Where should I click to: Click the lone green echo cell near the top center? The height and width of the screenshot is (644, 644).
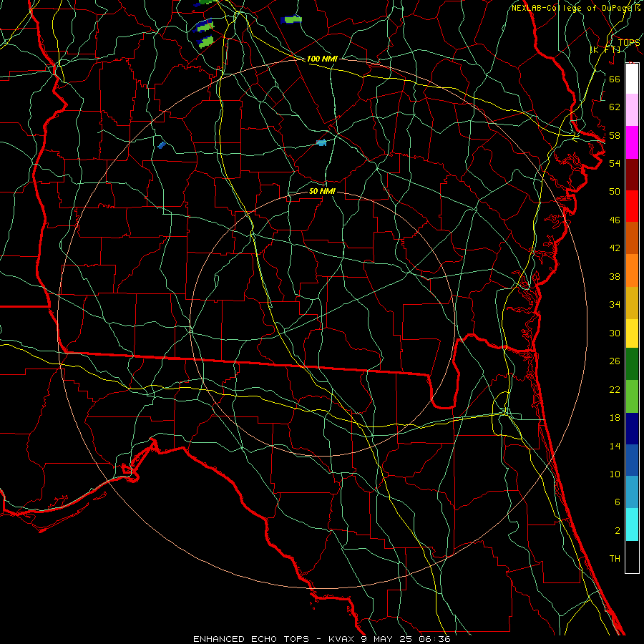(x=292, y=19)
